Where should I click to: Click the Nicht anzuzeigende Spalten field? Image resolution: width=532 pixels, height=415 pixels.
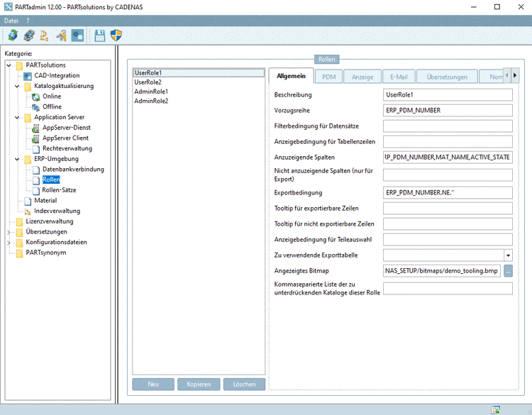pos(448,175)
